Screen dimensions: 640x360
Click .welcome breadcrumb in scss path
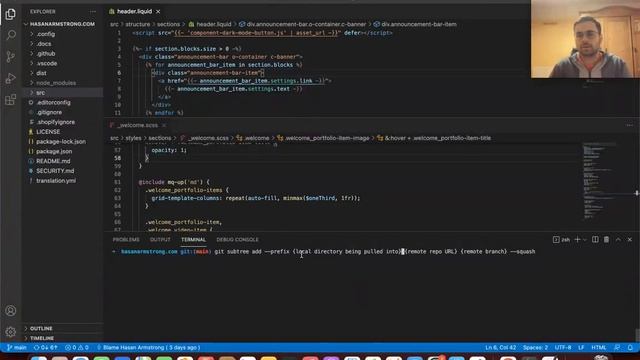click(x=253, y=138)
